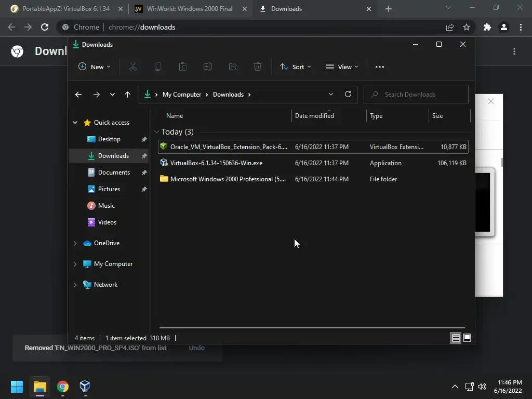Select the Oracle_VM_VirtualBox_Extension_Pack file

[x=313, y=147]
